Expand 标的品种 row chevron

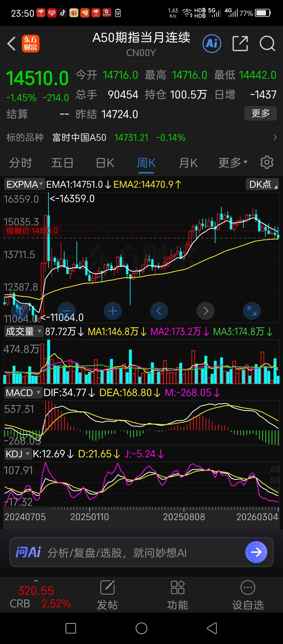[x=275, y=137]
